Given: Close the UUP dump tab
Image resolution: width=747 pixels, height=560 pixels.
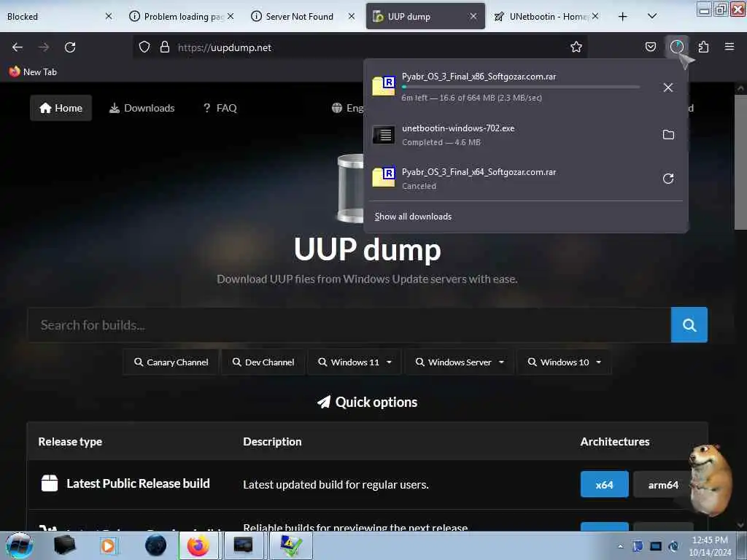Looking at the screenshot, I should pos(473,16).
